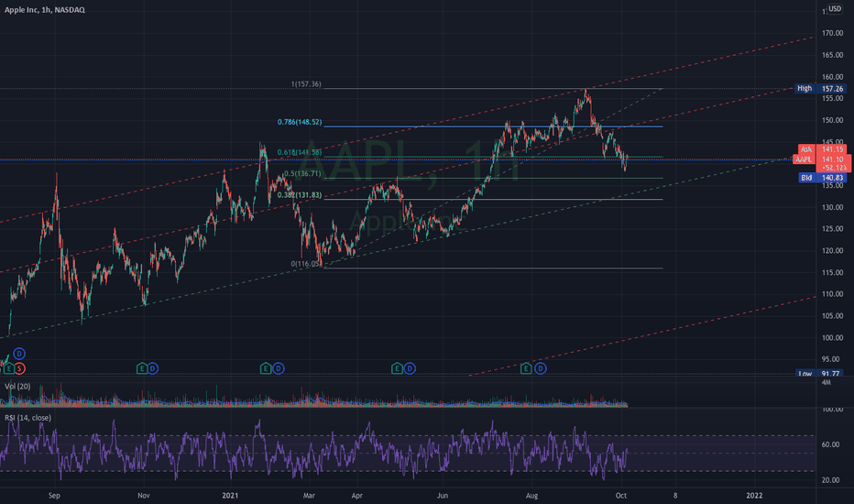Click the E earnings marker above Nov label
854x504 pixels.
[142, 369]
